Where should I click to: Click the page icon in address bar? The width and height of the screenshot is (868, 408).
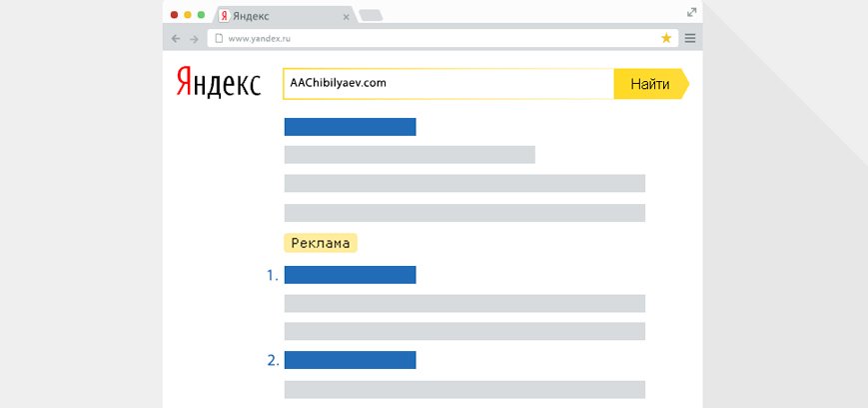[x=218, y=38]
